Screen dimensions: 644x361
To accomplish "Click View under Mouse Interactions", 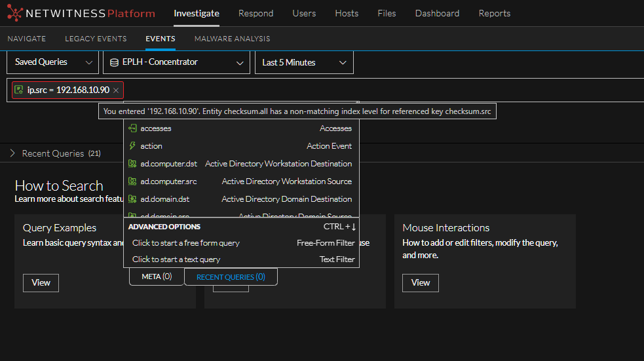I will coord(420,282).
